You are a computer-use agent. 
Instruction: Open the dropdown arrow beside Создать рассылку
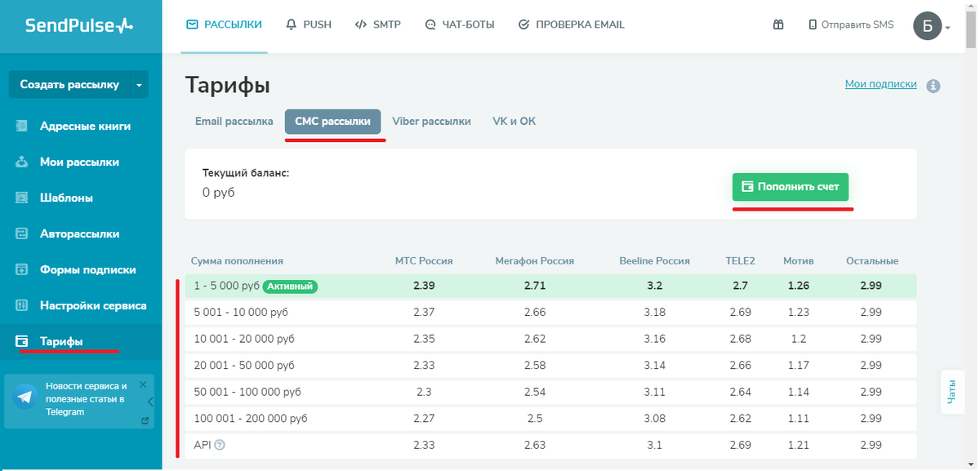[x=139, y=85]
